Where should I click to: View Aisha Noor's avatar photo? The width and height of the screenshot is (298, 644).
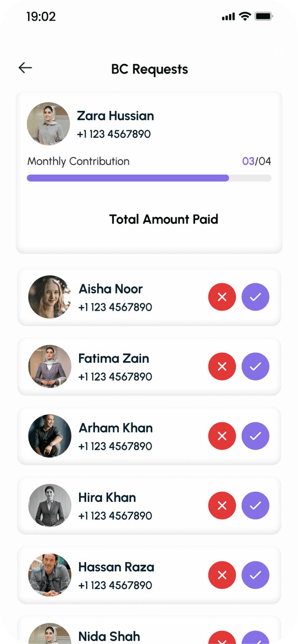click(x=50, y=297)
